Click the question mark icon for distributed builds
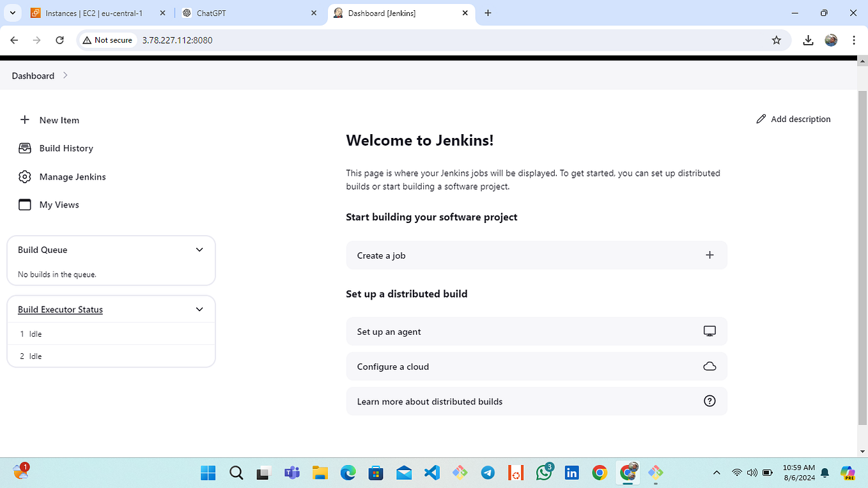Screen dimensions: 868x488 pyautogui.click(x=709, y=401)
